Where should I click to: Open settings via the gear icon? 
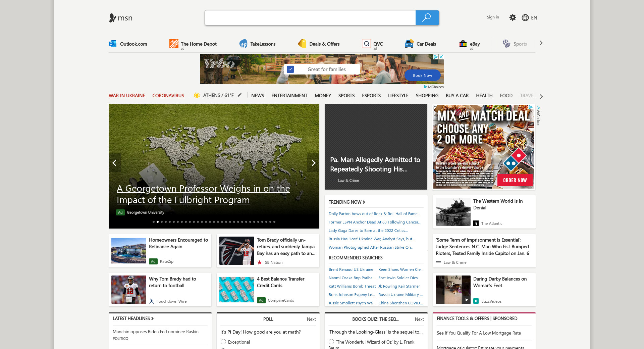[513, 17]
